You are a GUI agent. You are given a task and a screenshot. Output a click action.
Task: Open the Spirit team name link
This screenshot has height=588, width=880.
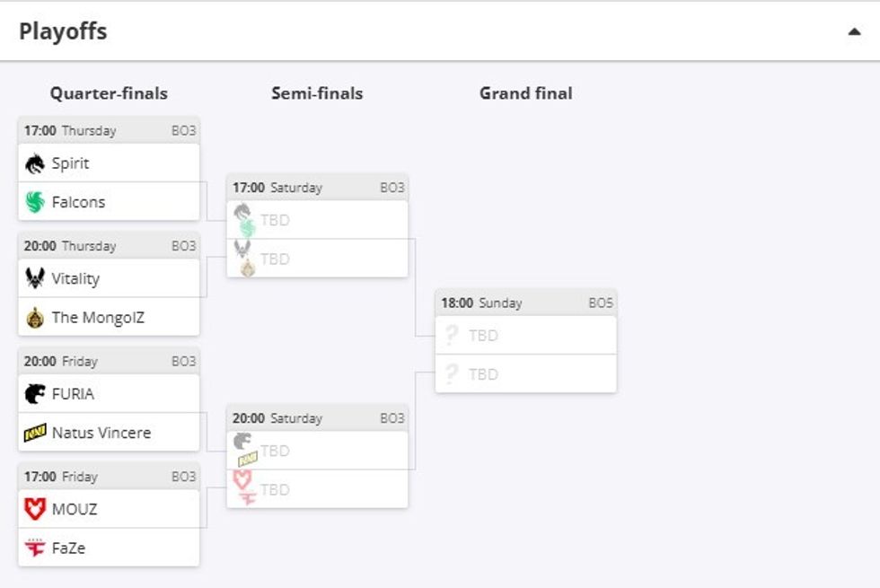click(70, 163)
